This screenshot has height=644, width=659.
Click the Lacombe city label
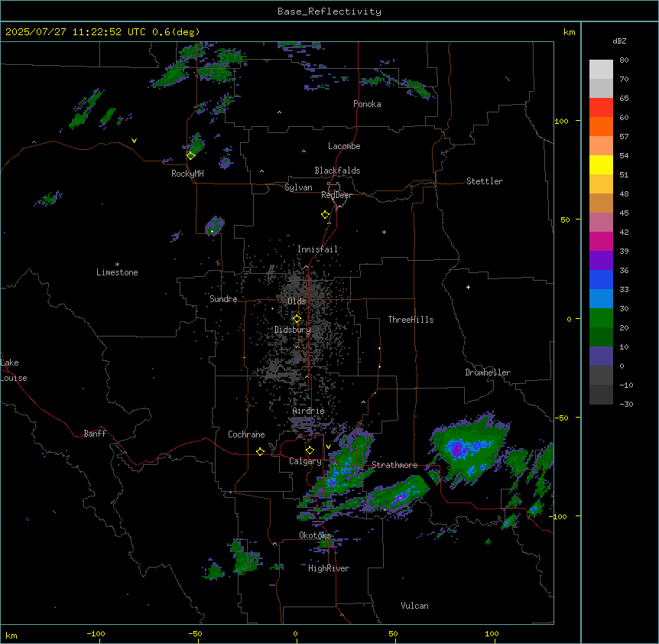click(x=344, y=146)
